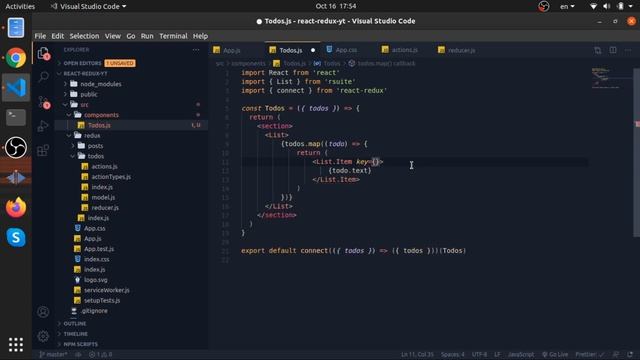Launch Firefox from the dock
The width and height of the screenshot is (640, 360).
coord(16,207)
